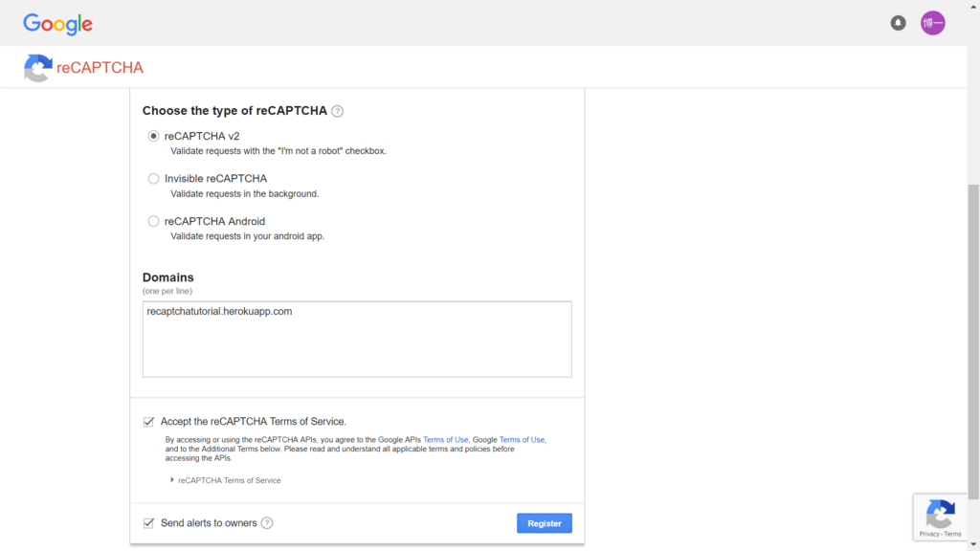Open the Privacy link in badge

(928, 534)
